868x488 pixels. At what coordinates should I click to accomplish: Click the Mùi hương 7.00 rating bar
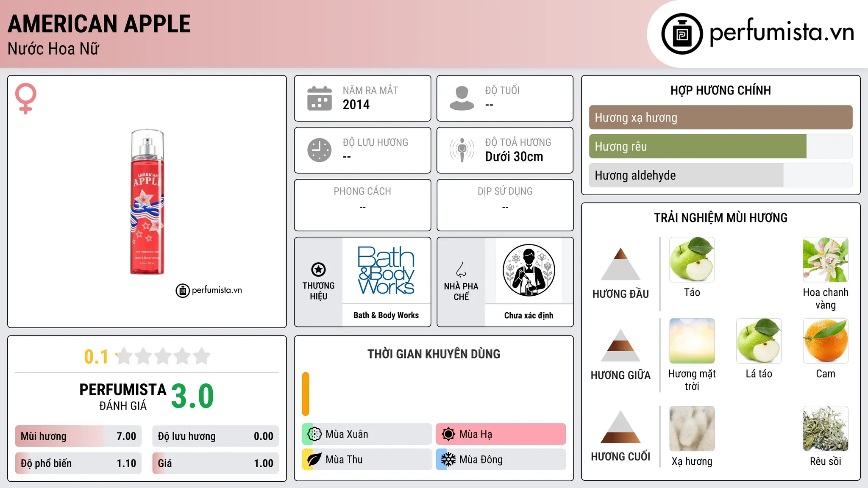pos(78,436)
